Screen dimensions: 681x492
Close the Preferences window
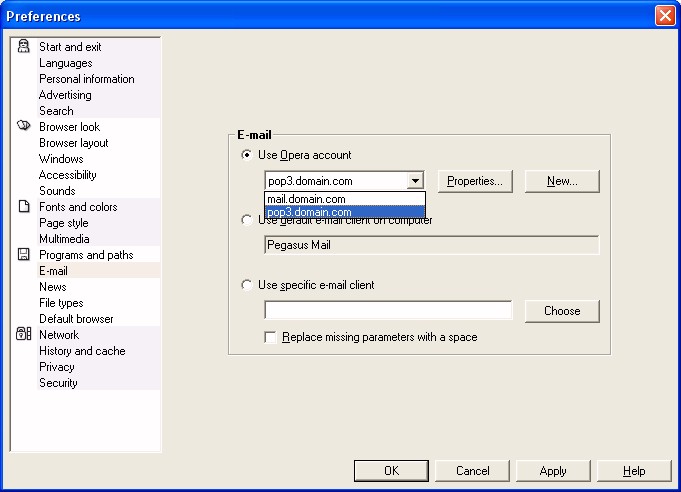coord(665,16)
